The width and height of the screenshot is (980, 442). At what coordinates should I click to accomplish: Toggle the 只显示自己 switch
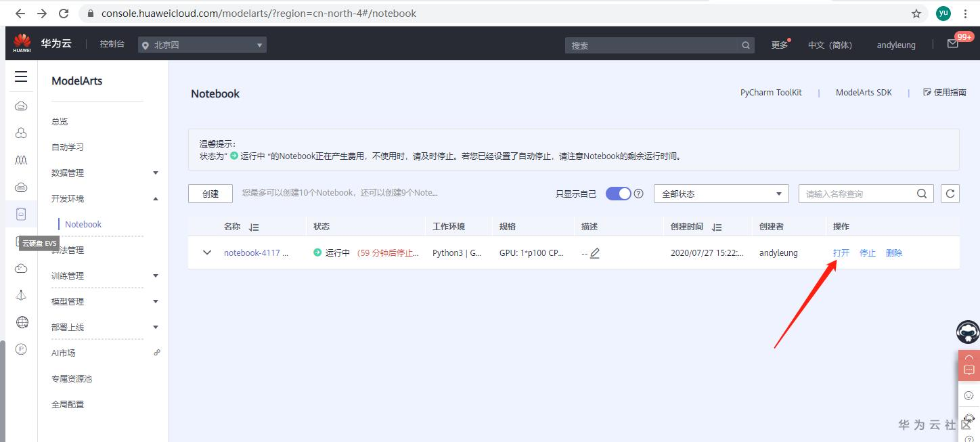pos(618,194)
